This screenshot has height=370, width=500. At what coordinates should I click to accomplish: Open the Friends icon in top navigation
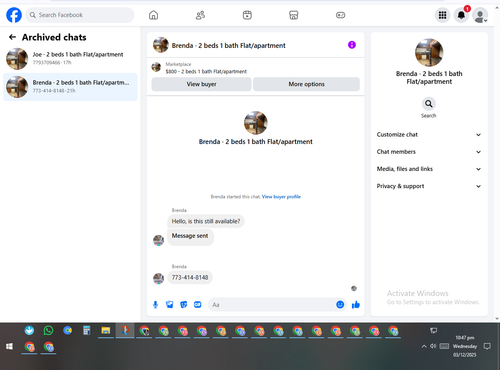pyautogui.click(x=200, y=15)
